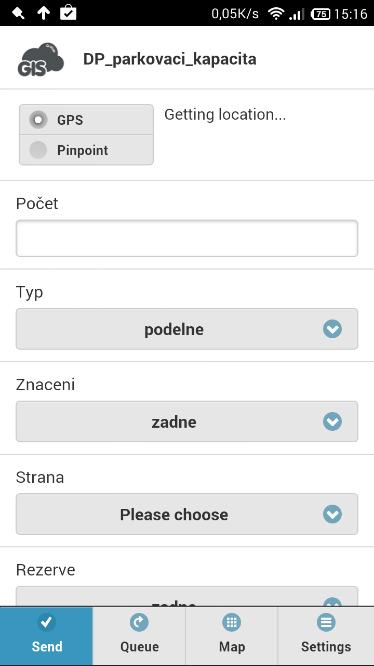
Task: Focus the Počet input field
Action: (x=187, y=238)
